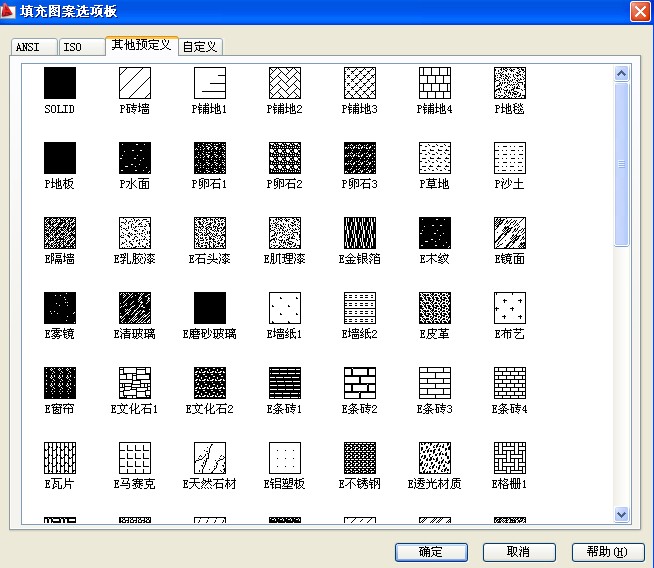Screen dimensions: 654x568
Task: Choose the P砖墙 hatch pattern
Action: pyautogui.click(x=135, y=83)
